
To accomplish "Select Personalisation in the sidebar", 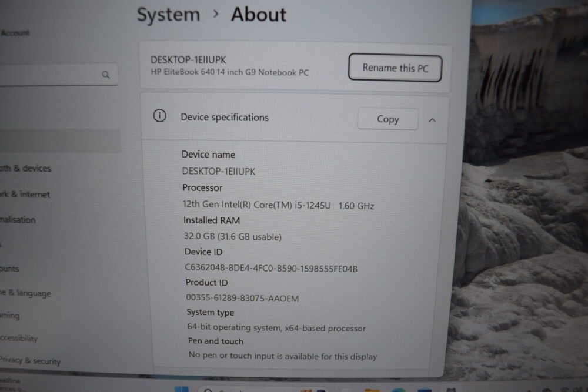I will [x=18, y=220].
